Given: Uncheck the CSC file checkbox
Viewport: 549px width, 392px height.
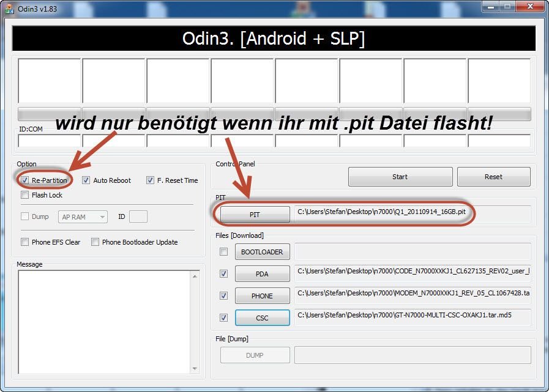Looking at the screenshot, I should 223,317.
